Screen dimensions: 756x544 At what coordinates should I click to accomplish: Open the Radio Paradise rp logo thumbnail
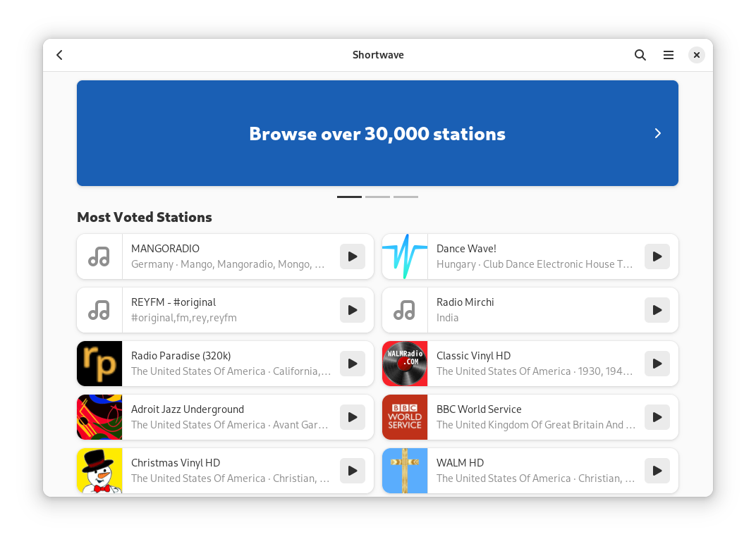pyautogui.click(x=99, y=364)
